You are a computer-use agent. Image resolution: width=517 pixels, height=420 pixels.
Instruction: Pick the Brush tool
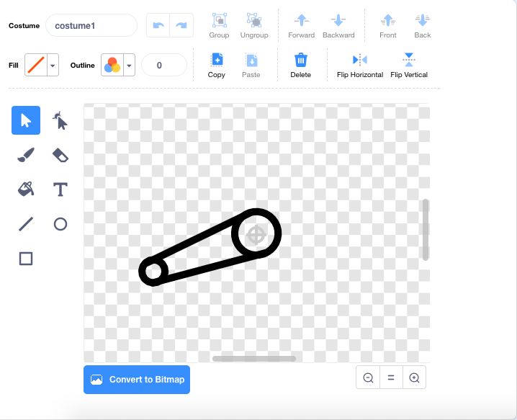click(x=26, y=155)
